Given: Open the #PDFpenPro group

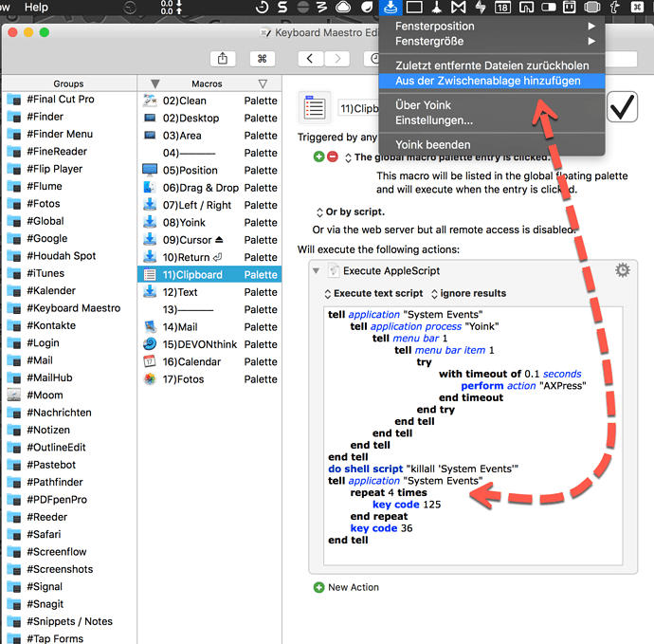Looking at the screenshot, I should (69, 500).
